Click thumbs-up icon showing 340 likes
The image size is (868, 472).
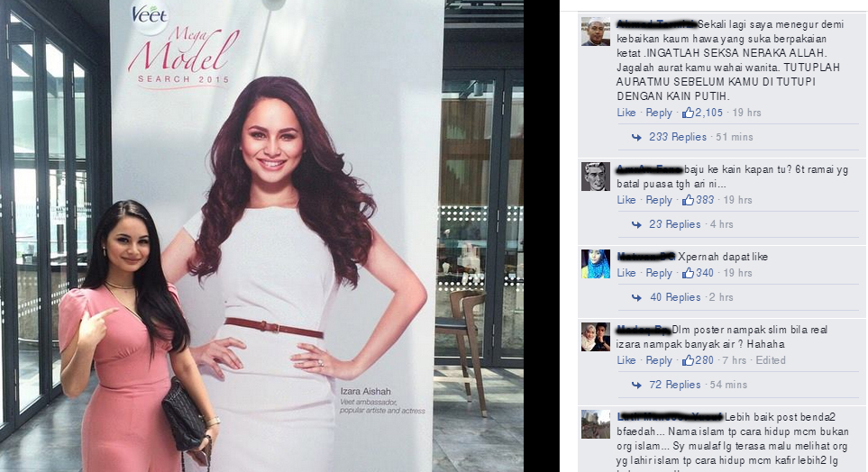688,273
